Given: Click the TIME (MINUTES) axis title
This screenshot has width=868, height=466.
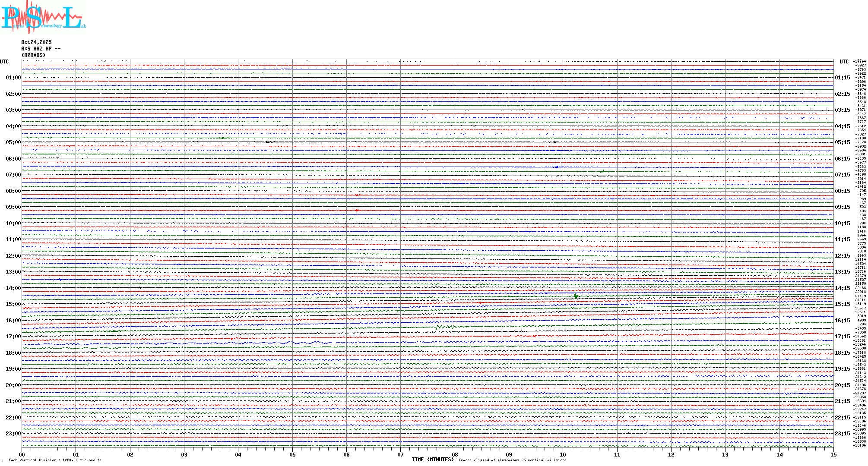Looking at the screenshot, I should pos(433,460).
